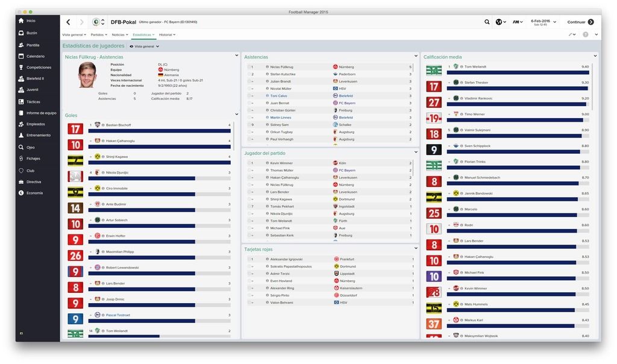617x364 pixels.
Task: Click the Paderborn club badge
Action: (335, 74)
